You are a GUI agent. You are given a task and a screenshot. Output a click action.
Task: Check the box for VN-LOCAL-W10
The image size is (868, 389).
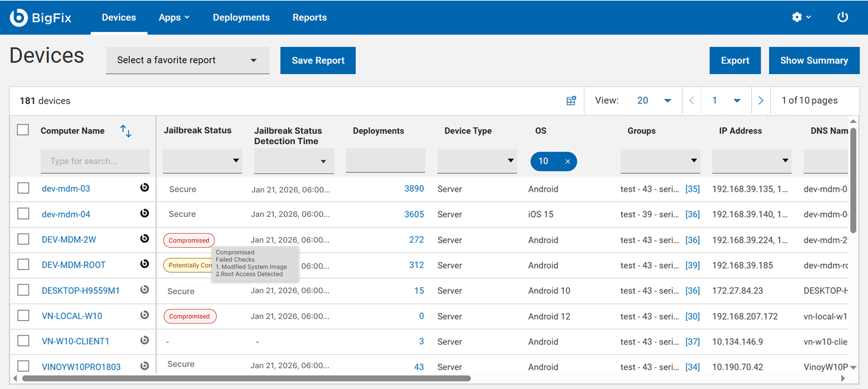[23, 315]
